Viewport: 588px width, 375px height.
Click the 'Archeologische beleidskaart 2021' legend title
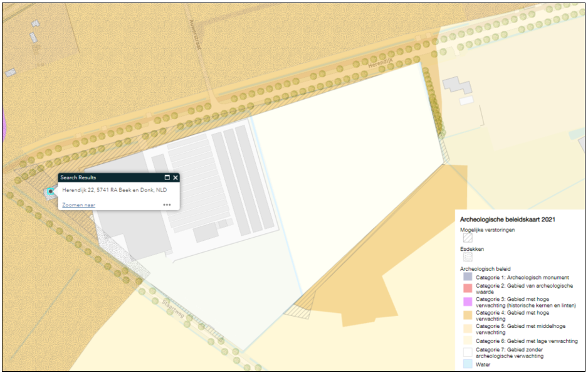coord(507,219)
